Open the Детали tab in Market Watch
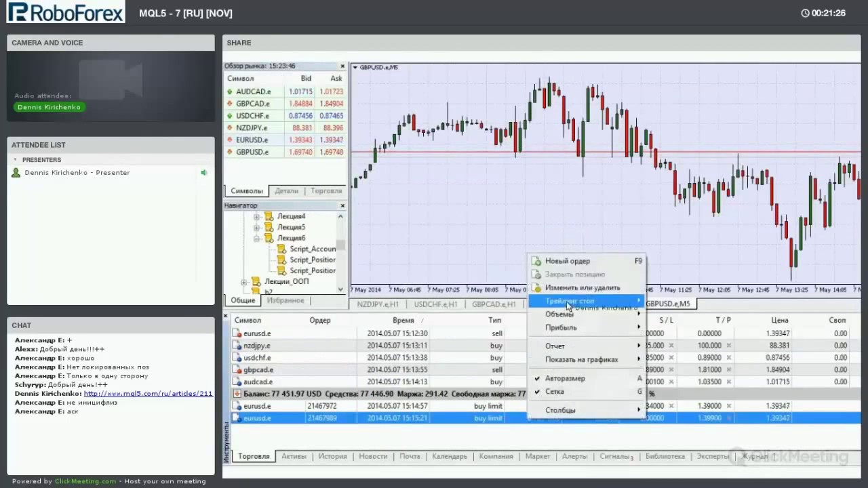Viewport: 868px width, 488px height. [286, 191]
